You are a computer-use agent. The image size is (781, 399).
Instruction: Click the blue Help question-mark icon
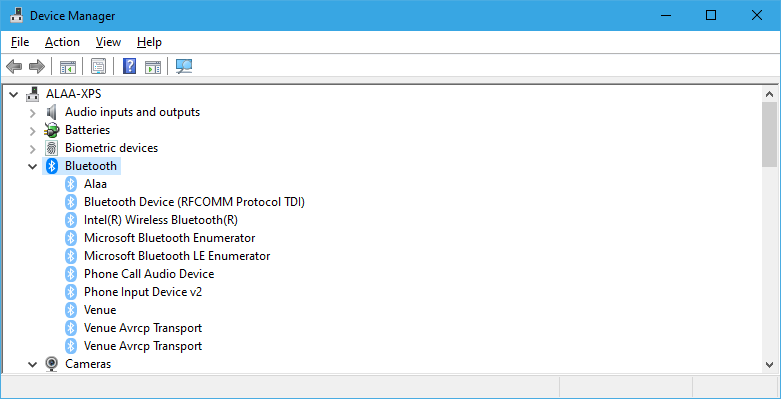[x=129, y=66]
